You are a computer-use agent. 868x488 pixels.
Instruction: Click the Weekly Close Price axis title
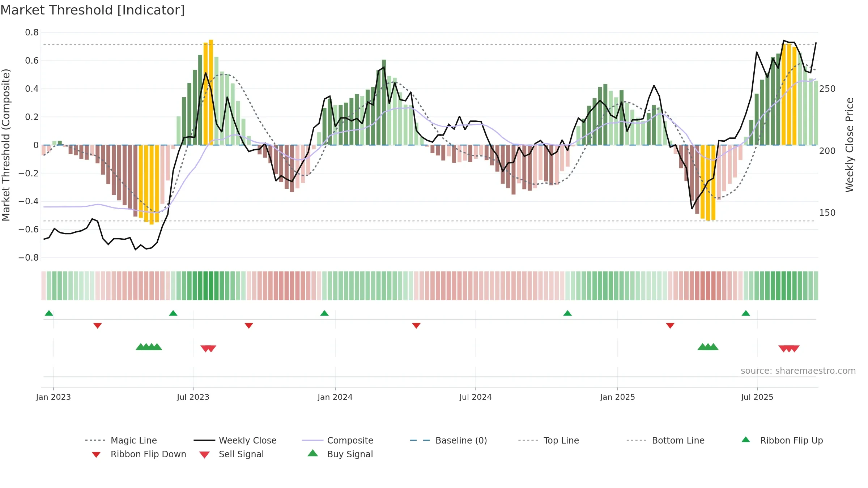click(x=850, y=145)
